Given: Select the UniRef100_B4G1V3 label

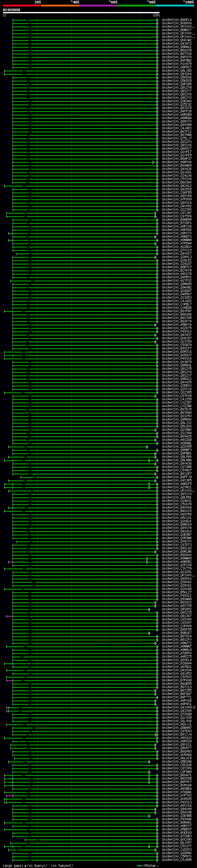Looking at the screenshot, I should pos(177,511).
